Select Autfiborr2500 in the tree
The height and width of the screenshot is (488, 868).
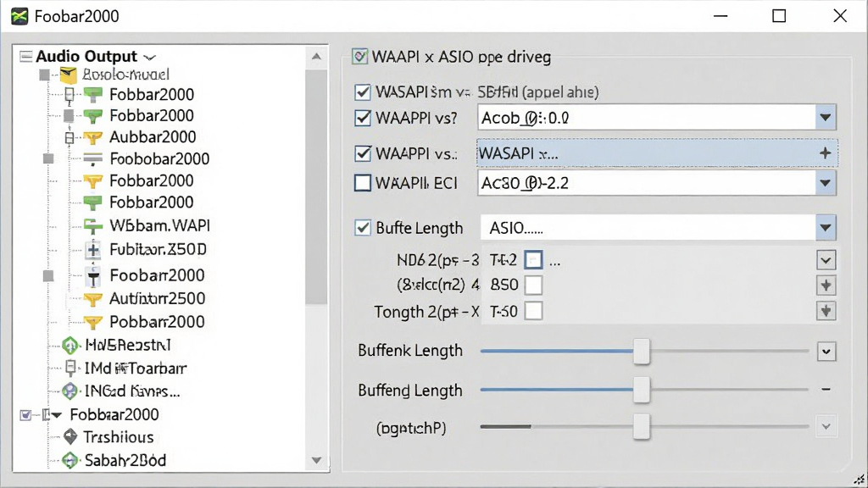click(157, 299)
